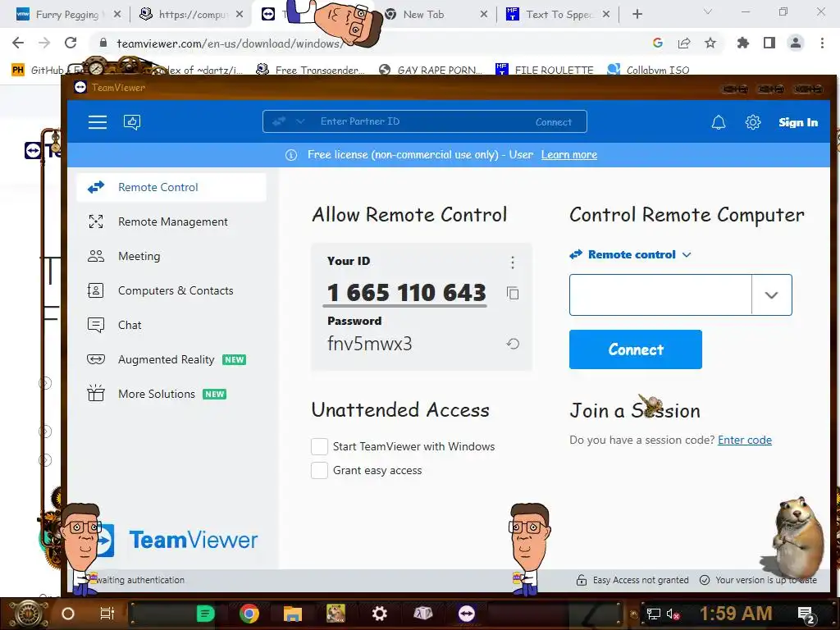The width and height of the screenshot is (840, 630).
Task: Open a new Chrome tab
Action: (637, 15)
